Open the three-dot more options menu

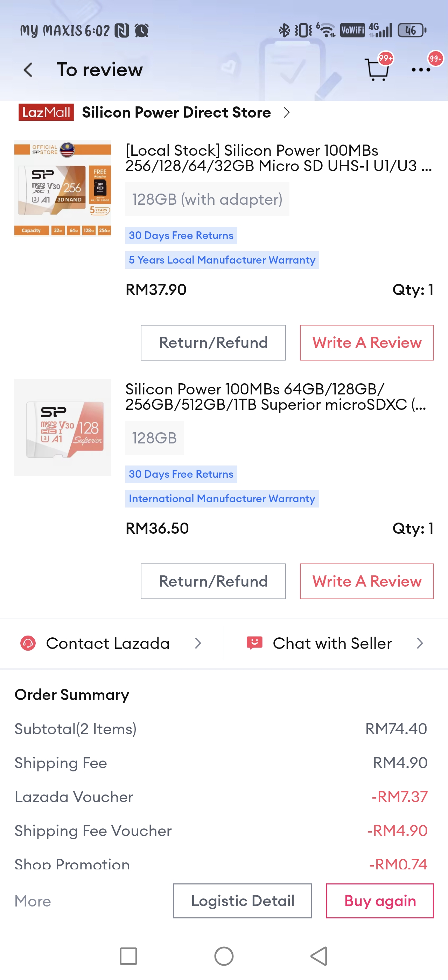point(421,70)
